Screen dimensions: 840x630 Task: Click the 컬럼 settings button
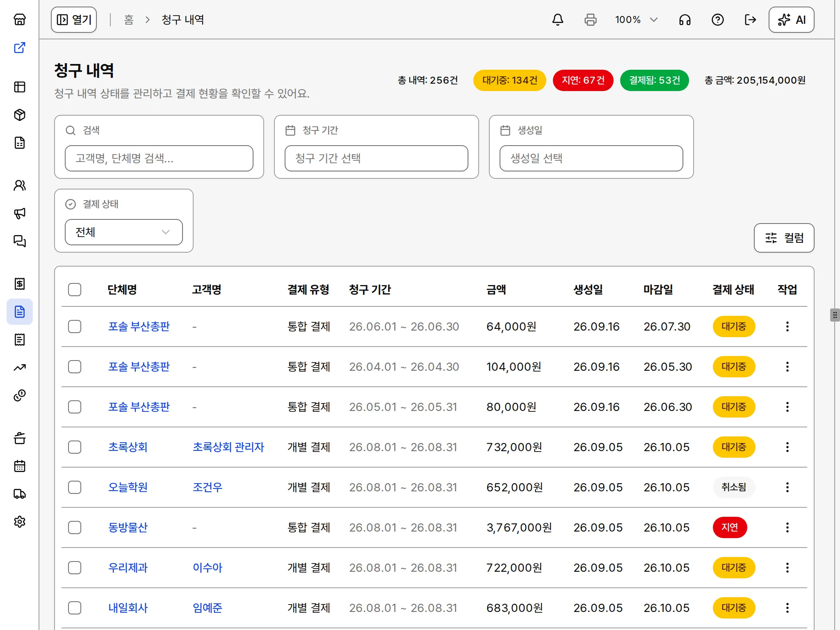click(x=784, y=238)
